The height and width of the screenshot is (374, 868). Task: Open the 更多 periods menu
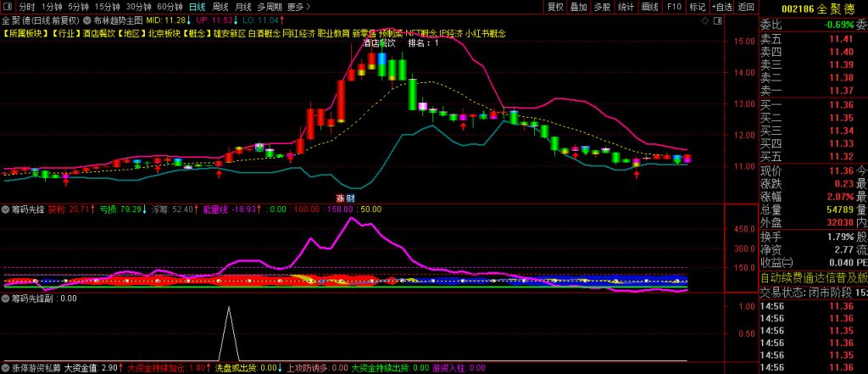pos(299,7)
